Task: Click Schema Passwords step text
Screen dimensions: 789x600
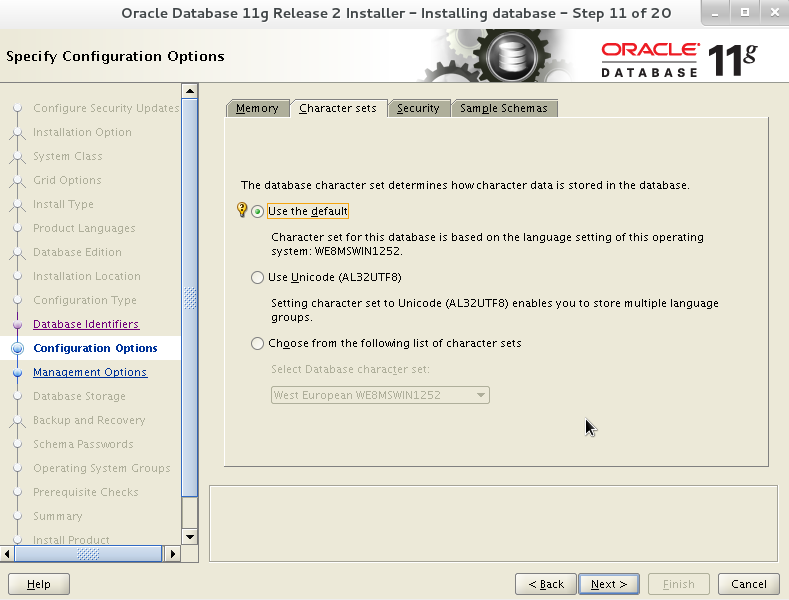Action: point(84,444)
